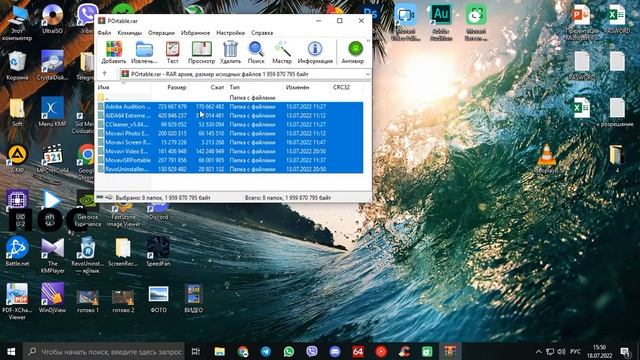Select the Adobe Audition folder row
This screenshot has height=360, width=640.
tap(230, 107)
